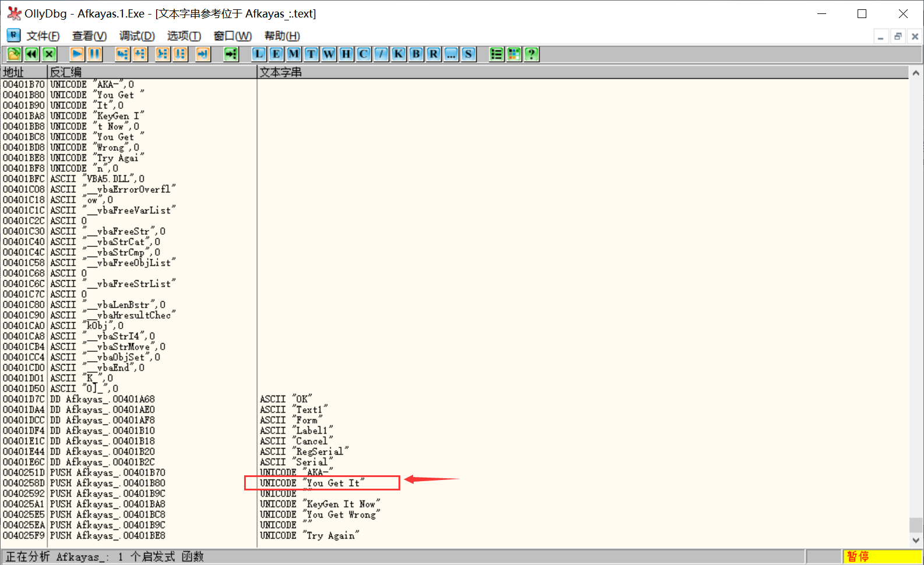The height and width of the screenshot is (565, 924).
Task: Click the Step Over toolbar icon
Action: (140, 54)
